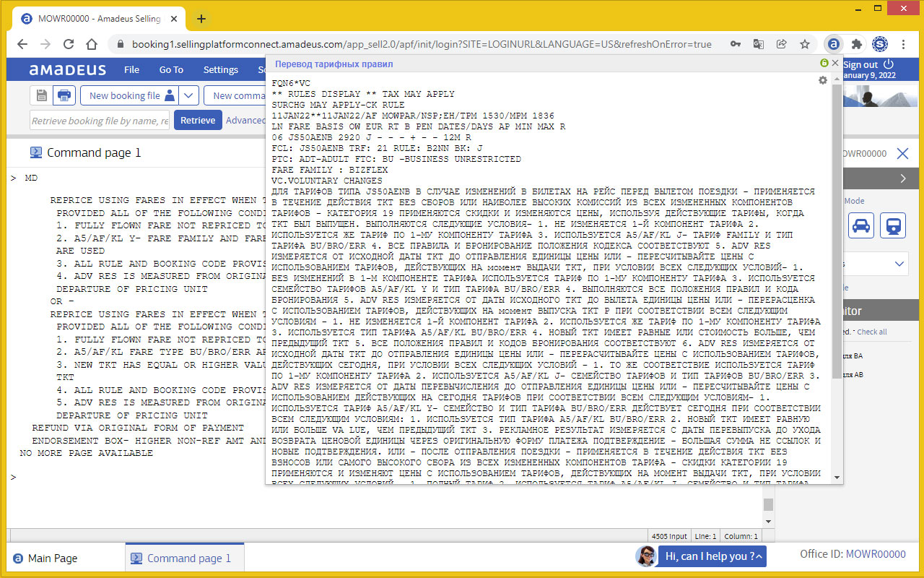Go to the browser home page
This screenshot has width=924, height=578.
pos(92,44)
